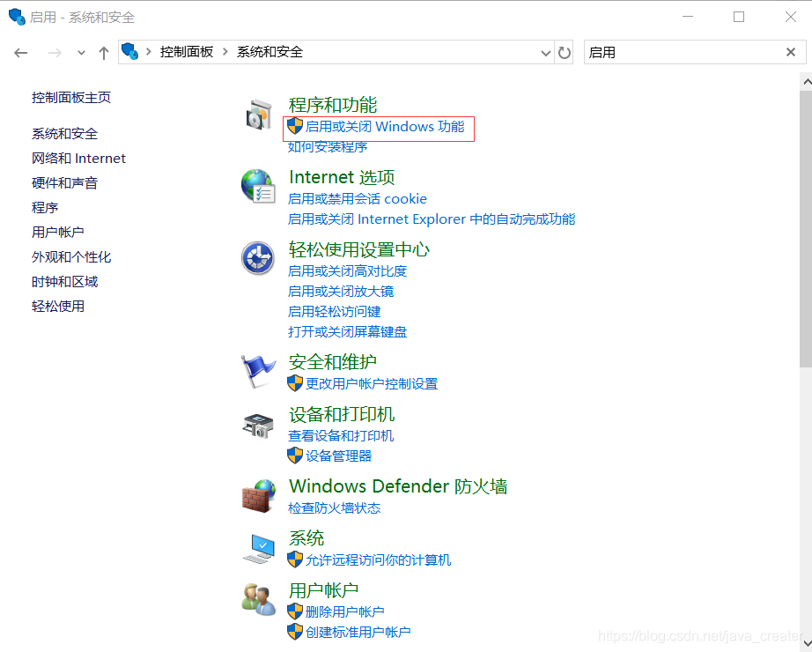Open the 轻松使用设置中心 heading link
The width and height of the screenshot is (812, 652).
click(x=358, y=250)
